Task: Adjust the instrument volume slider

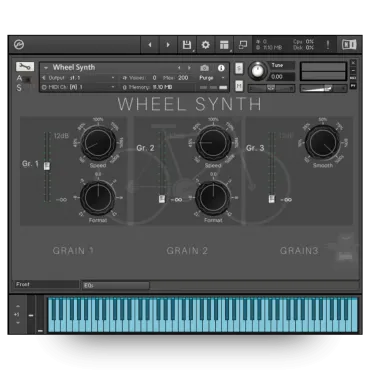Action: (323, 88)
